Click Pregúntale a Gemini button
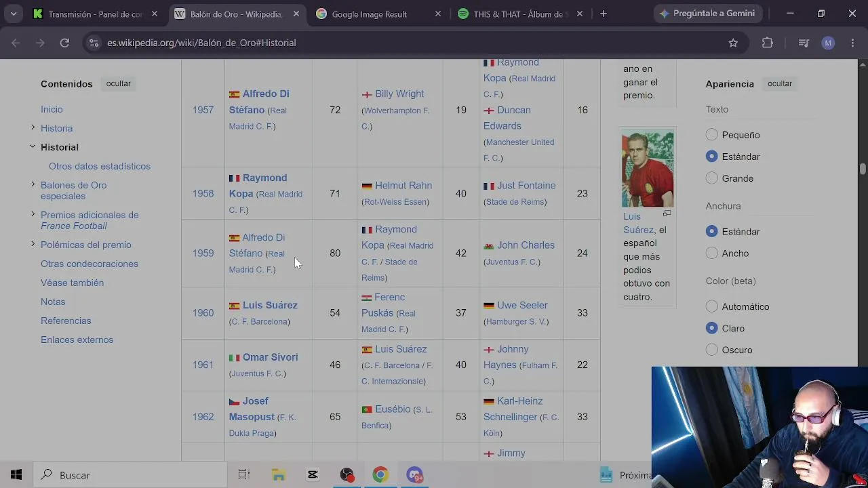The height and width of the screenshot is (488, 868). click(x=709, y=14)
